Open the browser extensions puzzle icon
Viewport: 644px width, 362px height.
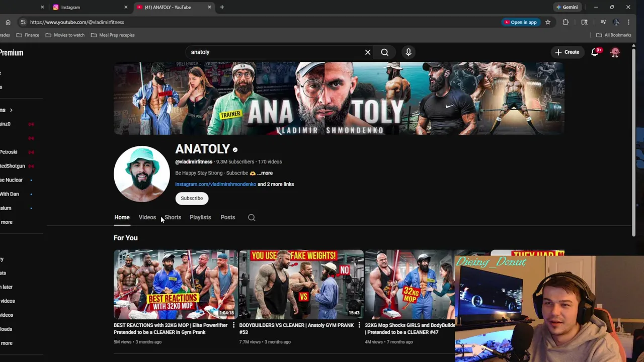click(566, 22)
